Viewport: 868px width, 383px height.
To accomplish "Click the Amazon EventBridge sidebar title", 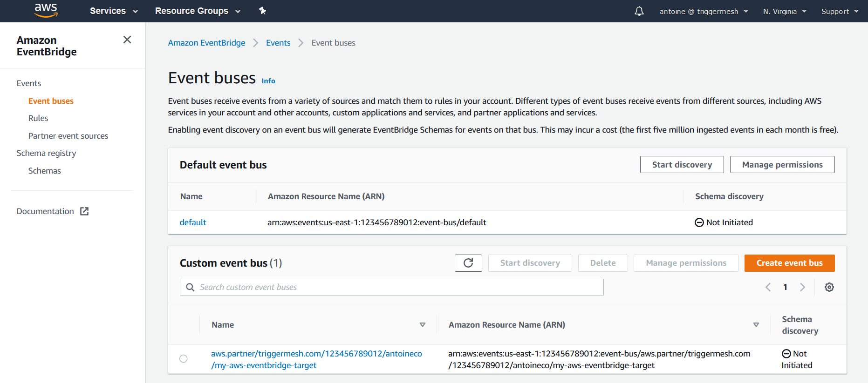I will (x=47, y=46).
